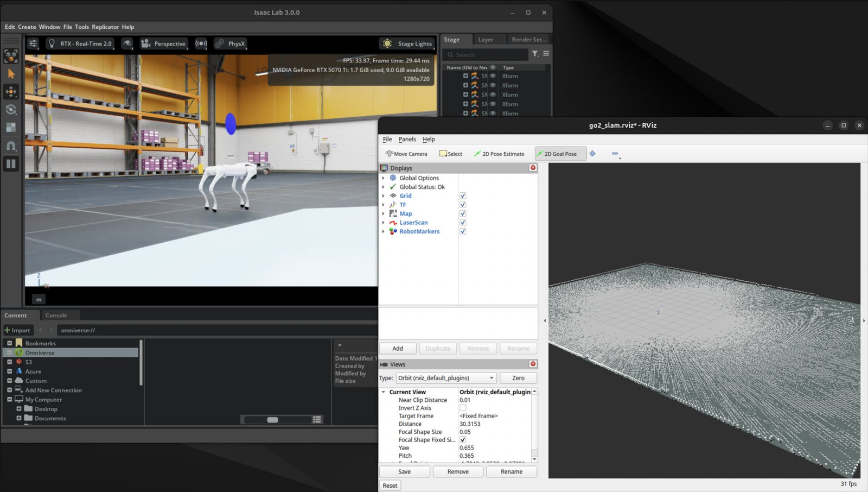Open Stage Lights menu
The width and height of the screenshot is (868, 492).
[x=408, y=43]
